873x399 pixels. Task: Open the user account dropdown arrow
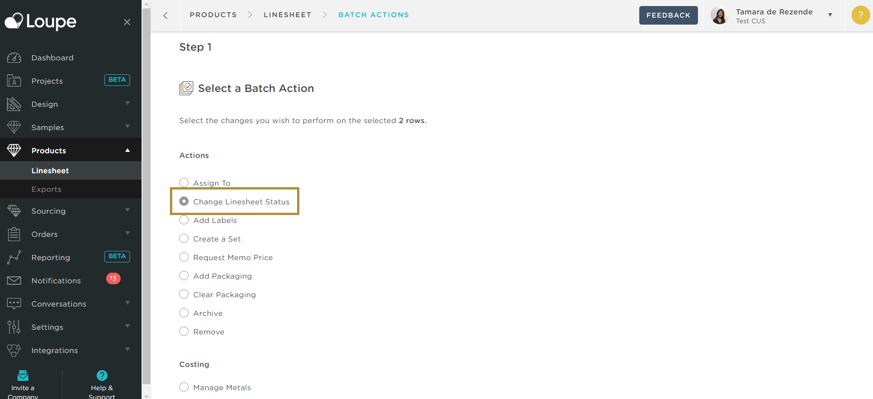pos(830,15)
